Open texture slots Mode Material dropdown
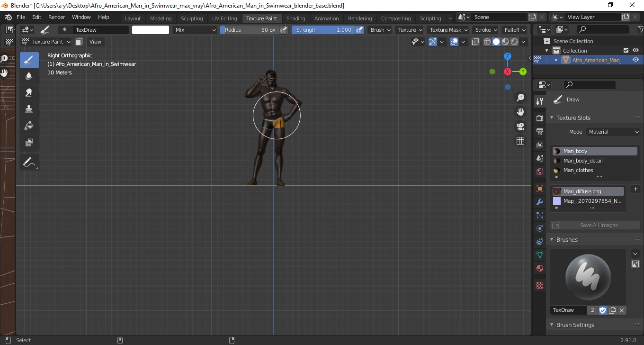Viewport: 644px width, 345px height. [x=613, y=132]
